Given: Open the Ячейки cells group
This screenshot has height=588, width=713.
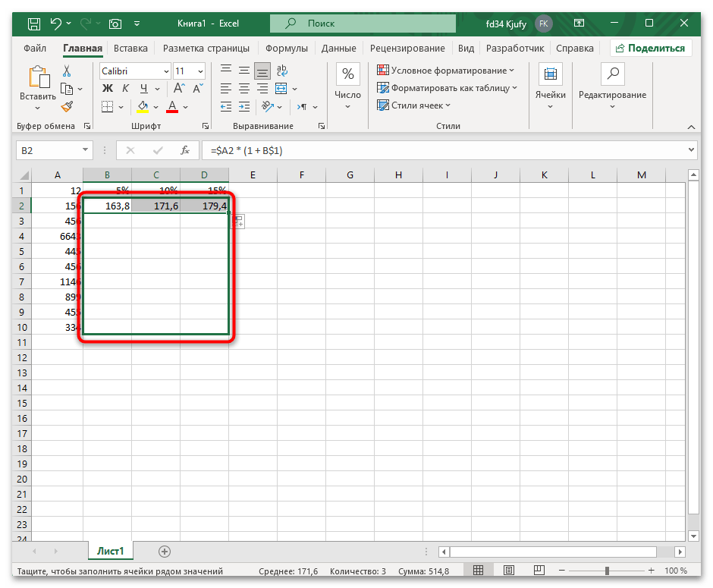Looking at the screenshot, I should point(550,86).
